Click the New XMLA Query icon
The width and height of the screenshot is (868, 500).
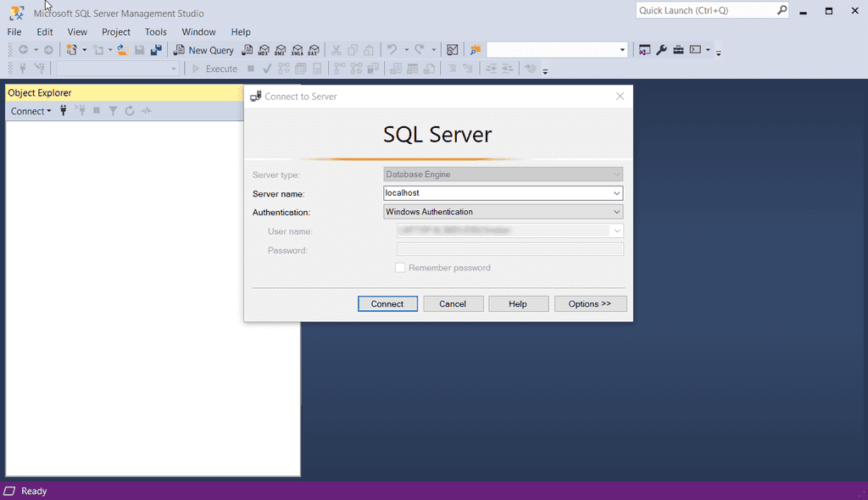(x=298, y=50)
